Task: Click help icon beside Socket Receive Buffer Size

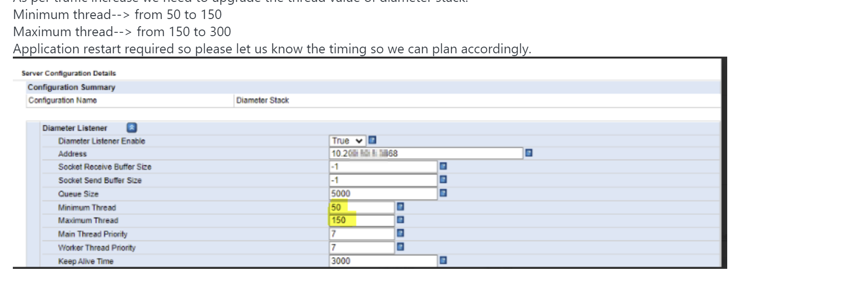Action: click(x=443, y=167)
